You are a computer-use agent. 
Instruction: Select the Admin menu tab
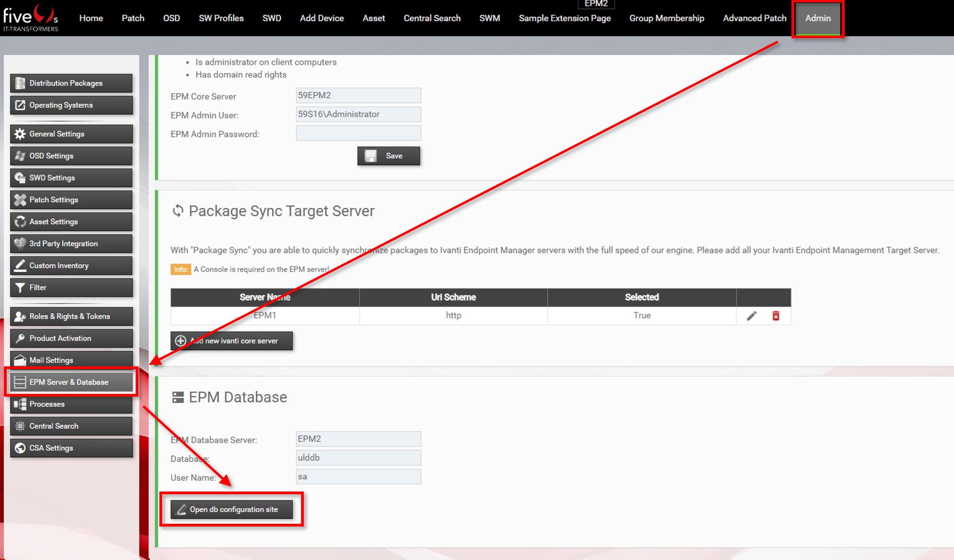coord(818,18)
